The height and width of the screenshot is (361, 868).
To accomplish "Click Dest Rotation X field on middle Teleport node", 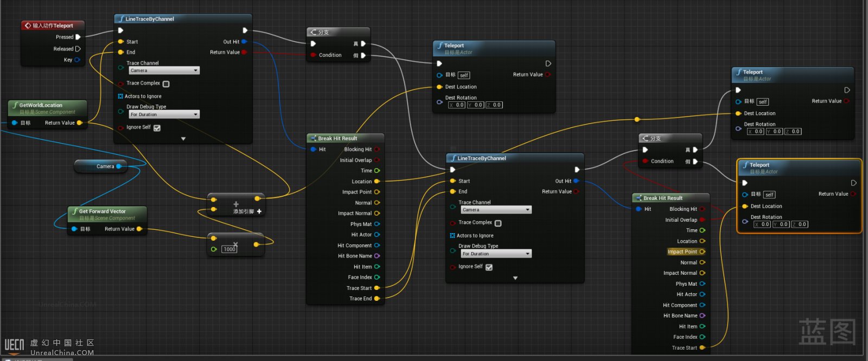I will click(457, 105).
